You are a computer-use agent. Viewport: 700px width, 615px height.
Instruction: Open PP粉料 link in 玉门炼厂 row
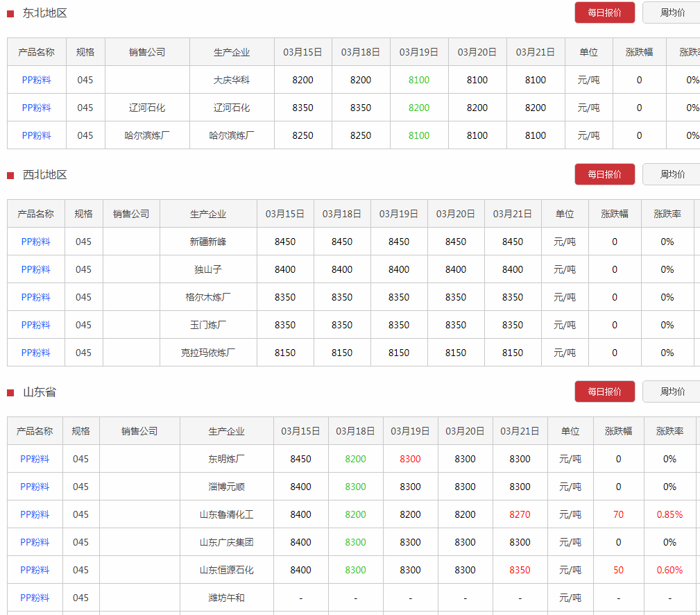click(35, 325)
